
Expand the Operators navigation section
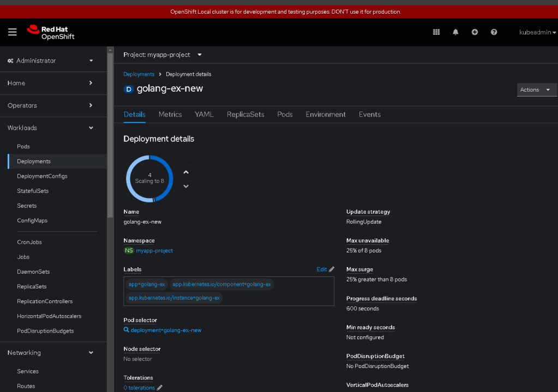(x=50, y=105)
